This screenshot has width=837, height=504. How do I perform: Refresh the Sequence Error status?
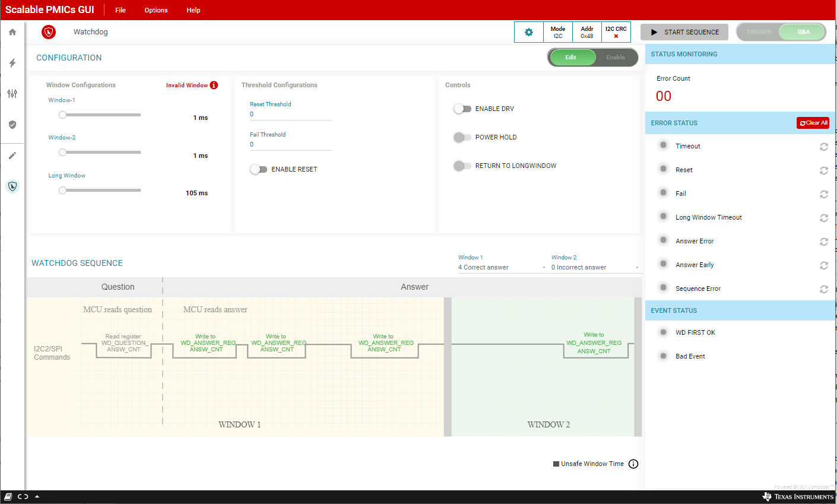pos(823,289)
